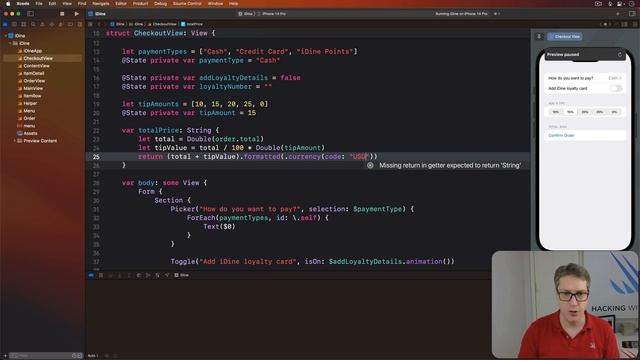Open the iDine scheme selector in toolbar

tap(246, 13)
